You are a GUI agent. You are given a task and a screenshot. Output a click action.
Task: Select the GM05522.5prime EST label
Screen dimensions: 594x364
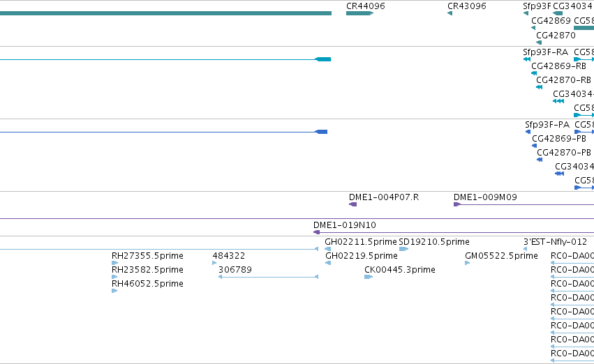pos(501,256)
